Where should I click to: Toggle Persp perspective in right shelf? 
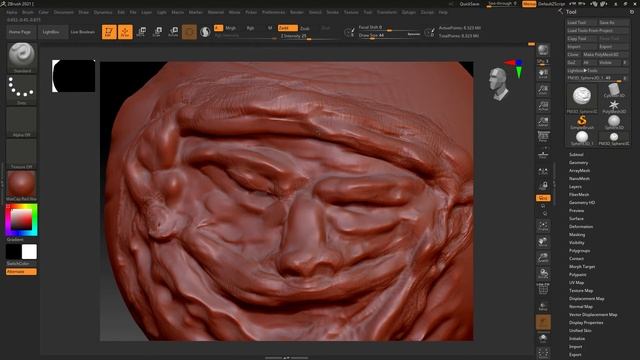coord(543,137)
